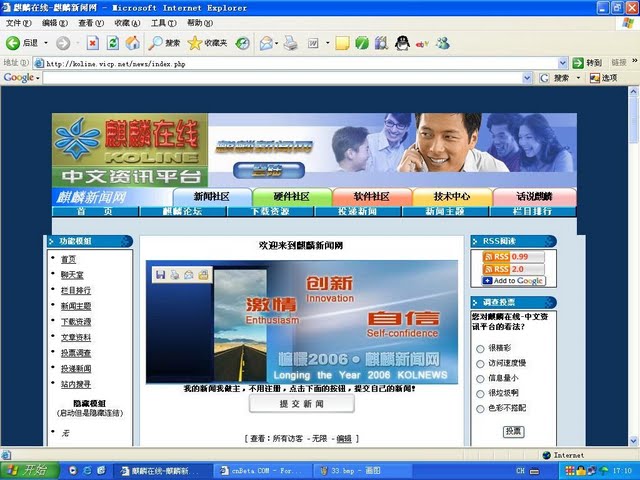The width and height of the screenshot is (640, 480).
Task: Click the Add to Google badge
Action: coord(513,281)
